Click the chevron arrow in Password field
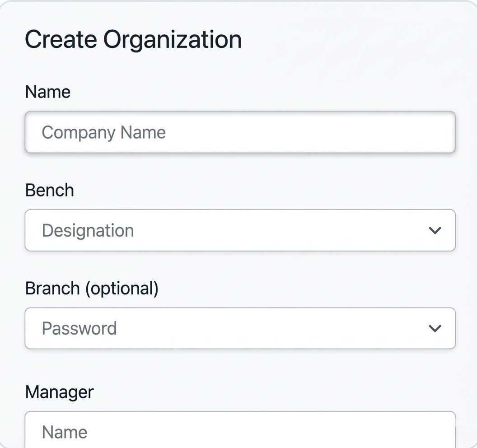 [x=435, y=328]
